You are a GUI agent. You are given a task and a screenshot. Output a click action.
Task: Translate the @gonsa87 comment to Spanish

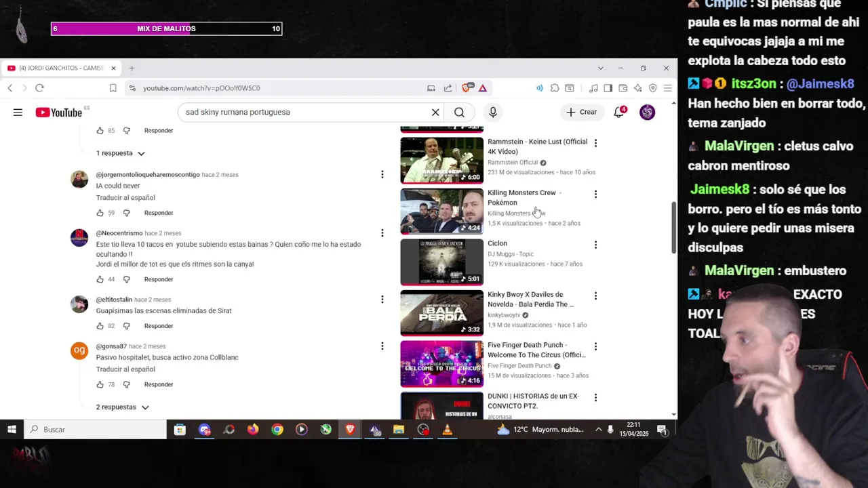point(125,369)
